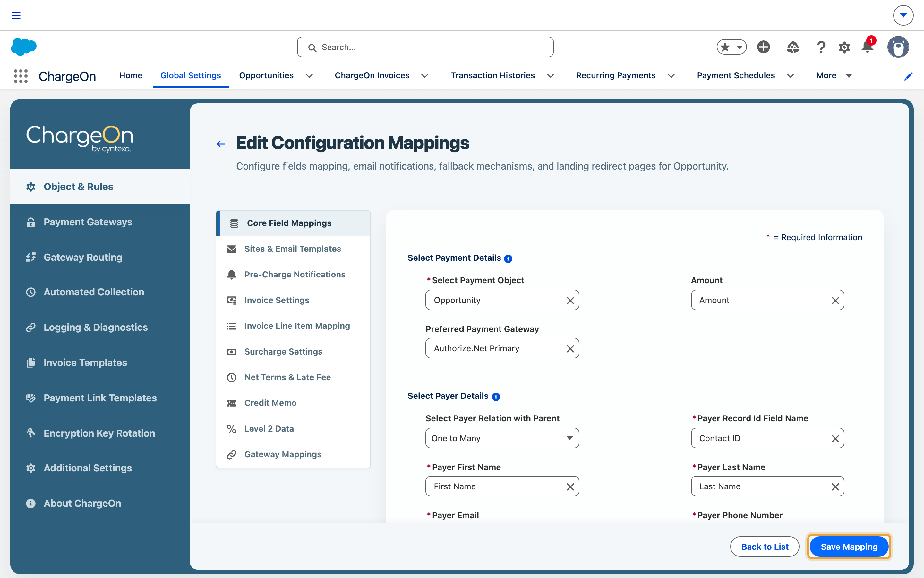Open Invoice Templates in sidebar
This screenshot has height=578, width=924.
coord(100,363)
